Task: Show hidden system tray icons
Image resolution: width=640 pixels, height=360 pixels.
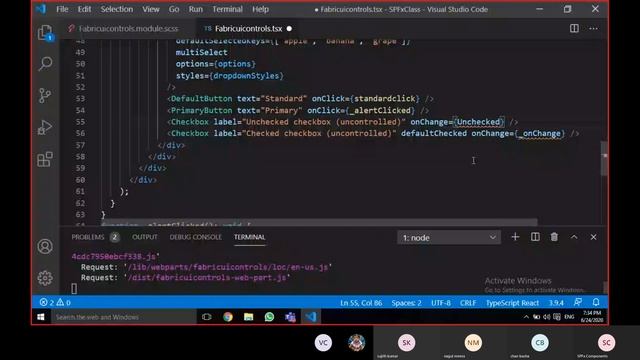Action: point(526,317)
